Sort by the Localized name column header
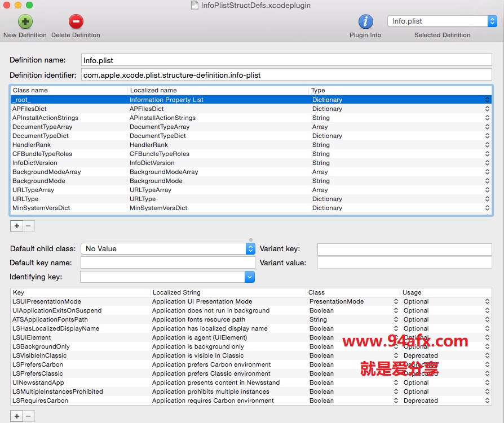 click(x=218, y=90)
